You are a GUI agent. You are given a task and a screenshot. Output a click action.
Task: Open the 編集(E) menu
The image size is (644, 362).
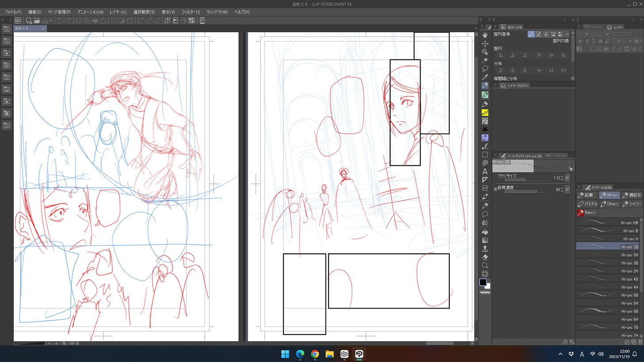pos(34,12)
